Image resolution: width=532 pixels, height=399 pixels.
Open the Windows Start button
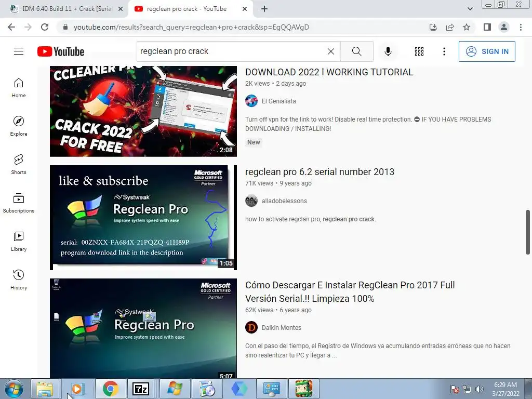[x=14, y=389]
